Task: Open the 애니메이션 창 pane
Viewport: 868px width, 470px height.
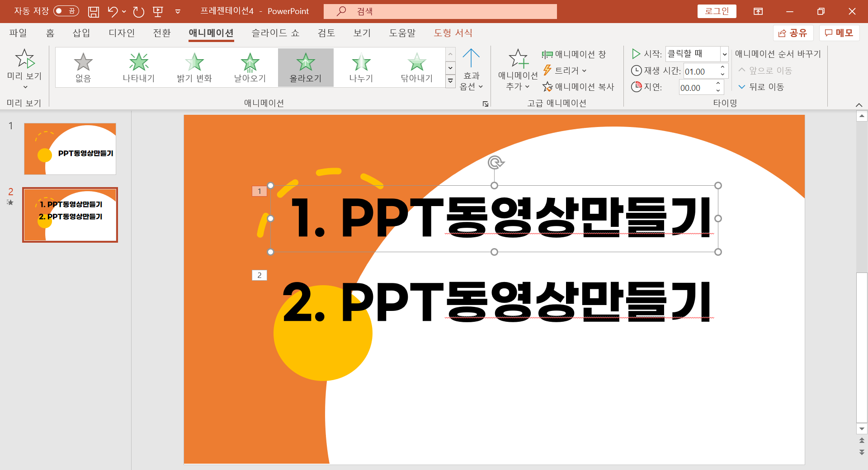Action: coord(574,54)
